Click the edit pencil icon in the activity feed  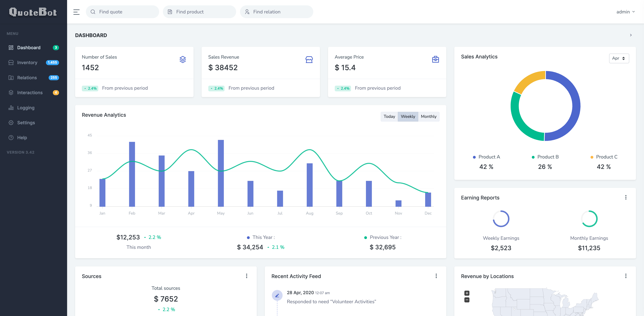(x=277, y=296)
